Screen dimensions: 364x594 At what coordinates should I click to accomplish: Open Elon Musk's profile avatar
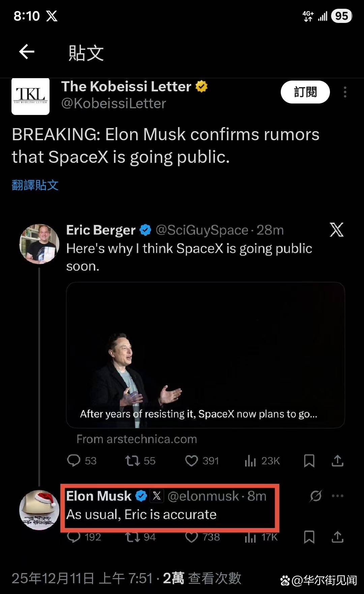click(x=39, y=510)
